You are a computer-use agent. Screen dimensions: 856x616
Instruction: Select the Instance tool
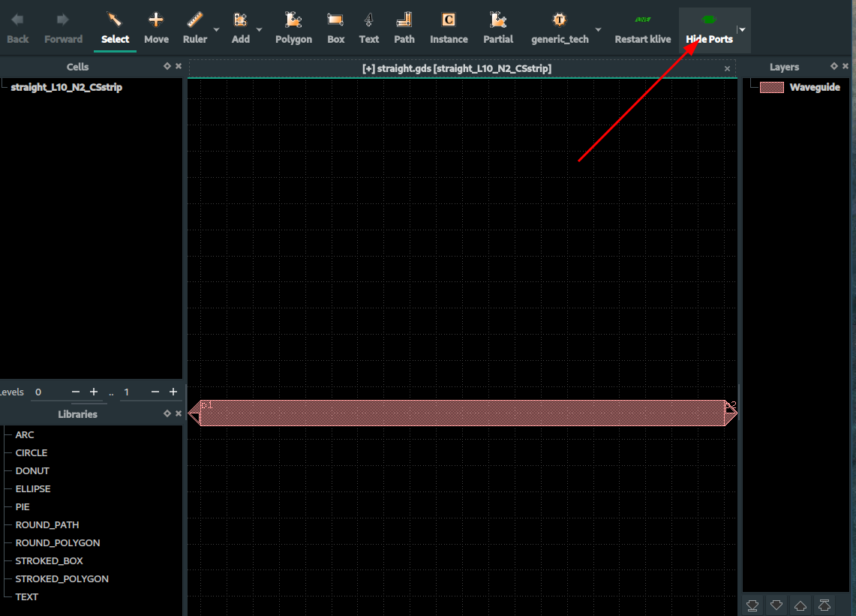pos(449,29)
